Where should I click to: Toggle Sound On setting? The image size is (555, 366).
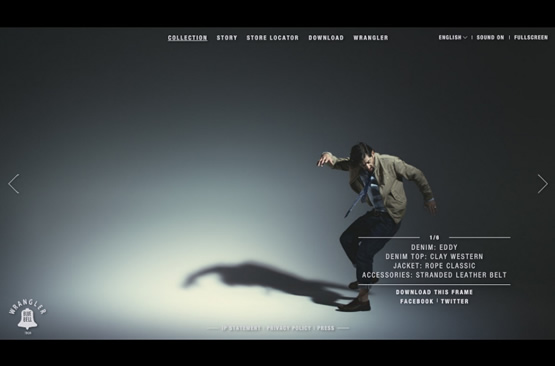click(490, 38)
